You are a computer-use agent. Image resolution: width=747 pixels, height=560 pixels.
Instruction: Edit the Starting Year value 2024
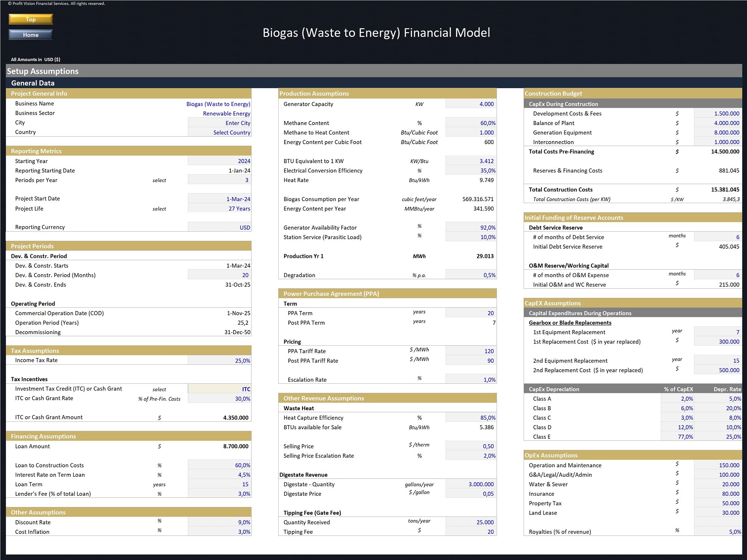click(x=220, y=161)
